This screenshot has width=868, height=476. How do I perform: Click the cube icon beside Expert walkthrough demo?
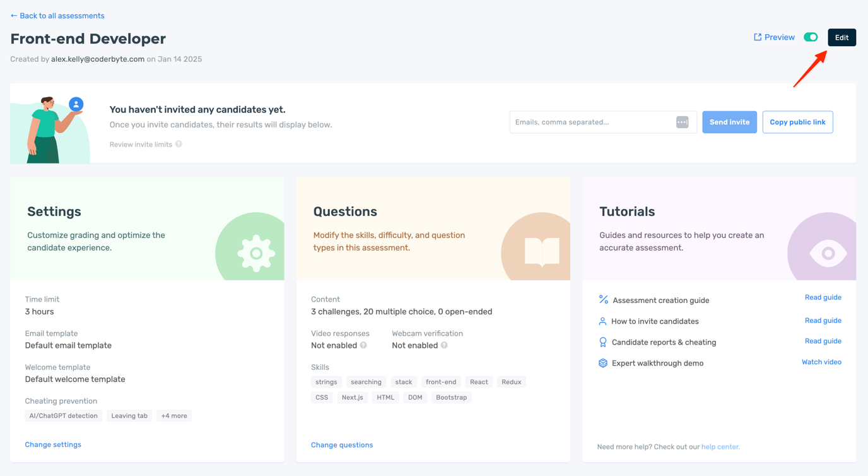(x=603, y=362)
